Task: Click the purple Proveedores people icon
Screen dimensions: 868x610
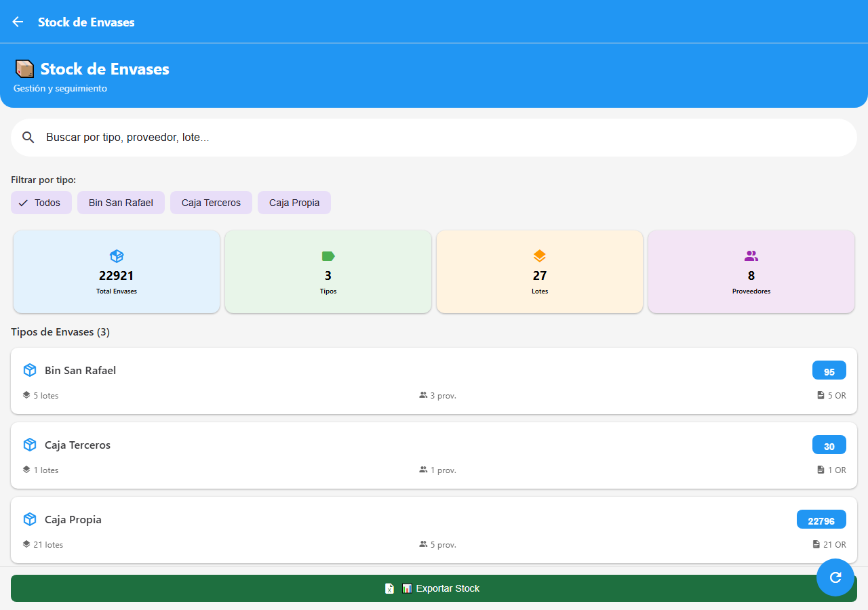Action: (751, 256)
